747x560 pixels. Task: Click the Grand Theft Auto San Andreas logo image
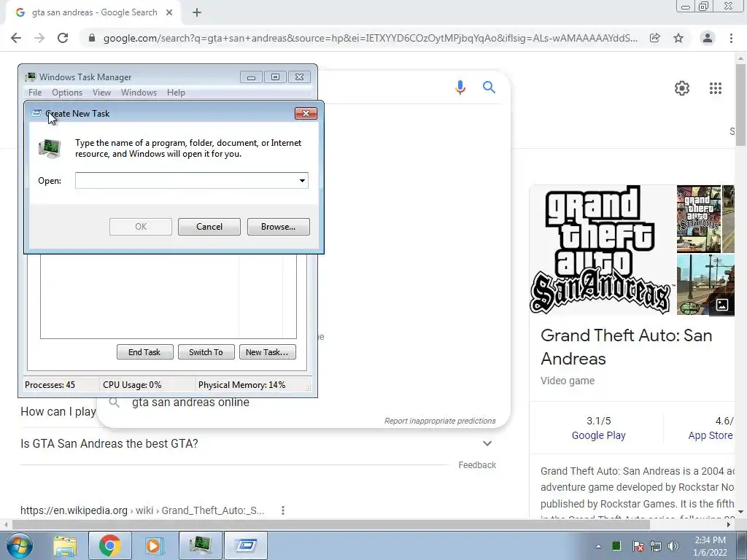(x=600, y=250)
